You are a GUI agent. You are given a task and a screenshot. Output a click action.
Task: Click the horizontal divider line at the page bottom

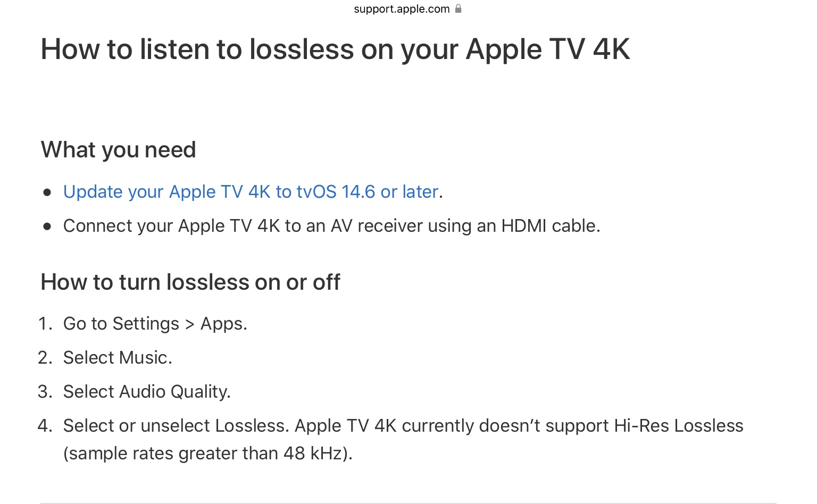(x=408, y=503)
